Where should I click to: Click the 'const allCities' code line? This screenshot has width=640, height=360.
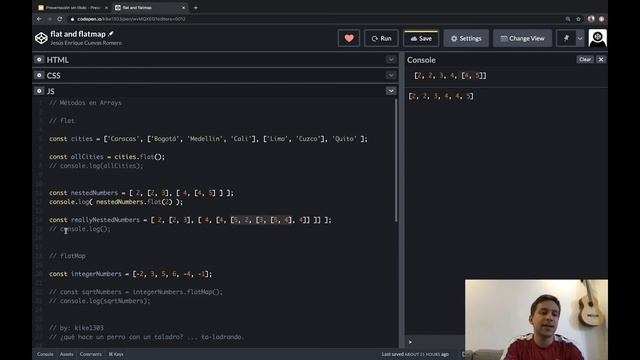107,157
